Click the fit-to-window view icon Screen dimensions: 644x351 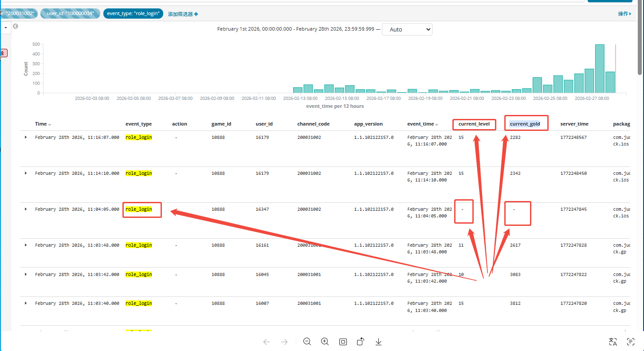point(343,342)
